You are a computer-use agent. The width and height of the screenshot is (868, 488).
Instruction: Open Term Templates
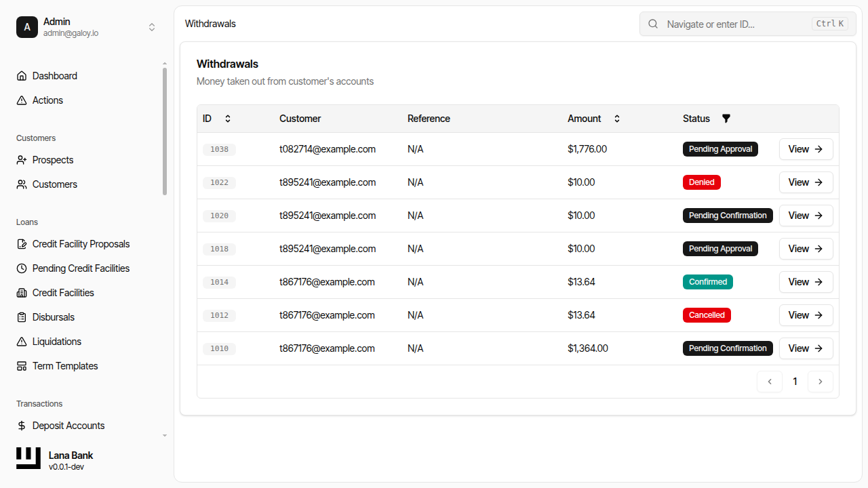64,366
